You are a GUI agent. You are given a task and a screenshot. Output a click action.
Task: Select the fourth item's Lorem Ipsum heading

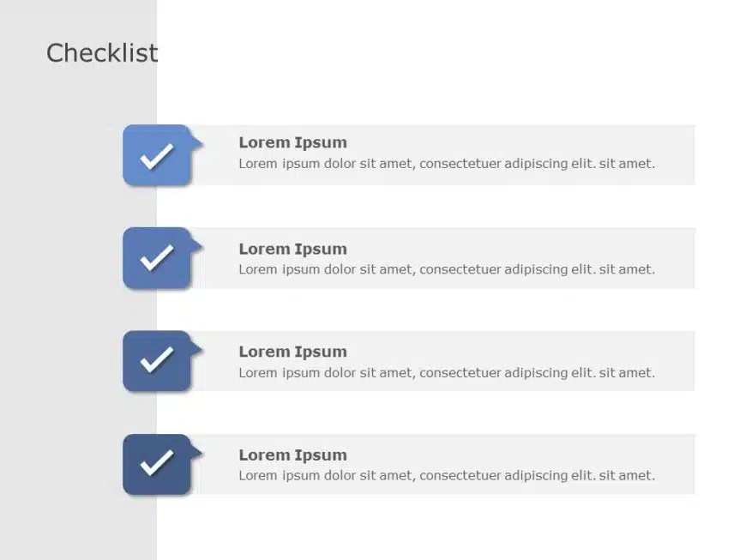pos(292,455)
